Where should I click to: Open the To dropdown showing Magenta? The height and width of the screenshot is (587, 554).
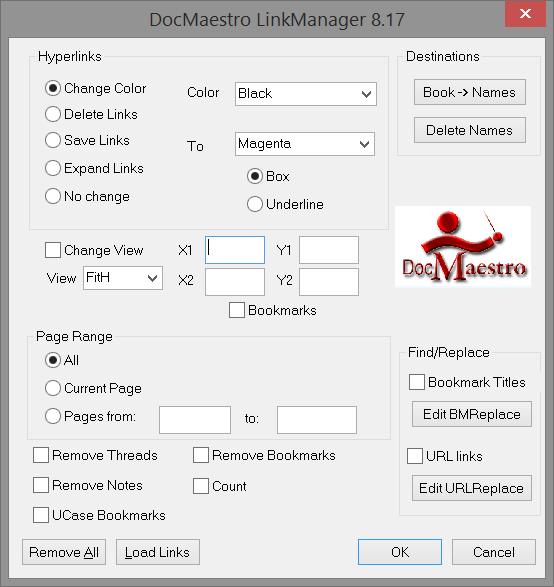click(x=305, y=144)
